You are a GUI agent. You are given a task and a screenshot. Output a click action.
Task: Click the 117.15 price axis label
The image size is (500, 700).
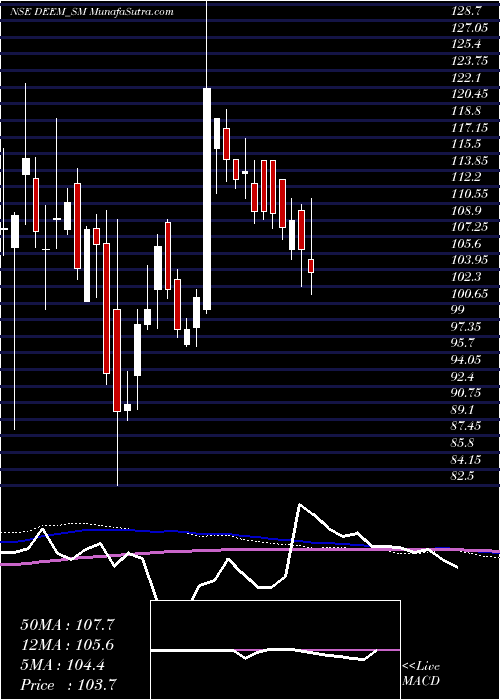[x=469, y=128]
